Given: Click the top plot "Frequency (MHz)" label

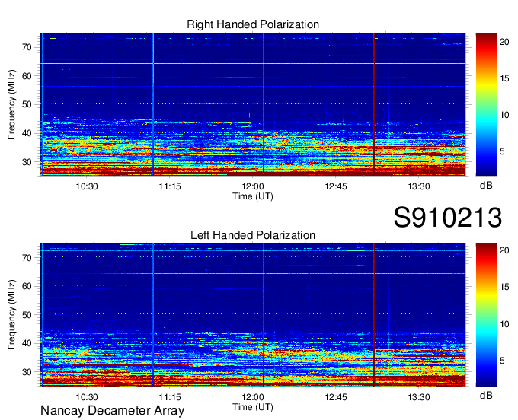Looking at the screenshot, I should (11, 104).
